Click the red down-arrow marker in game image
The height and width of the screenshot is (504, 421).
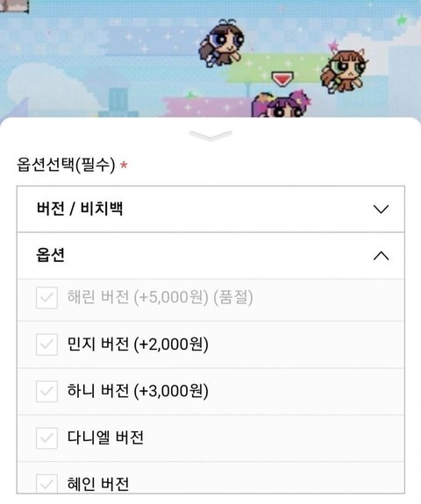[x=282, y=79]
